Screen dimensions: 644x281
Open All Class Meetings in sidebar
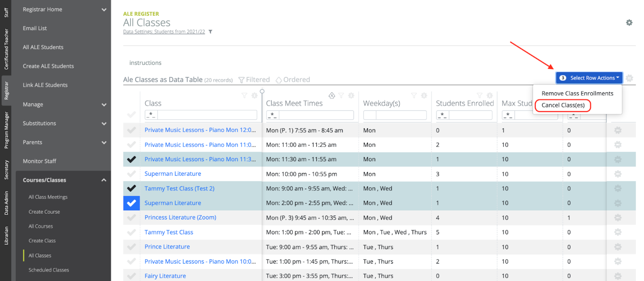48,197
